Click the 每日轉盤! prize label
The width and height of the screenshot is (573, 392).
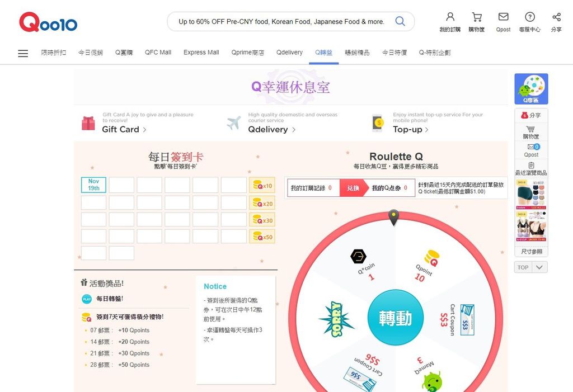110,299
